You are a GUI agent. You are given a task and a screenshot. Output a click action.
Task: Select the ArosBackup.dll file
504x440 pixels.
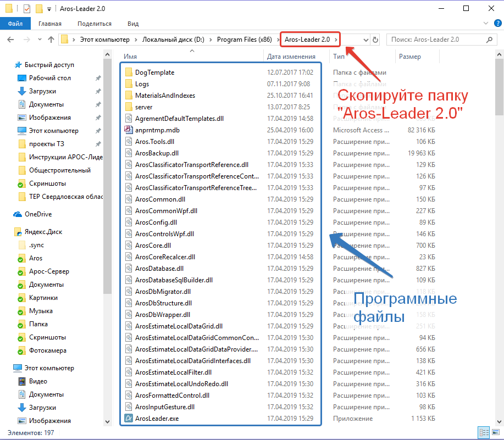click(157, 153)
